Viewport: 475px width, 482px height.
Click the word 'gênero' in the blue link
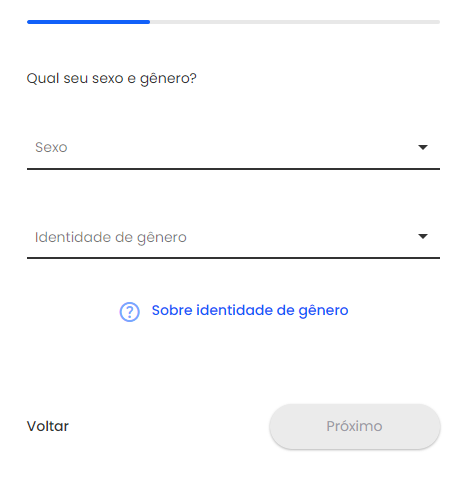point(323,311)
